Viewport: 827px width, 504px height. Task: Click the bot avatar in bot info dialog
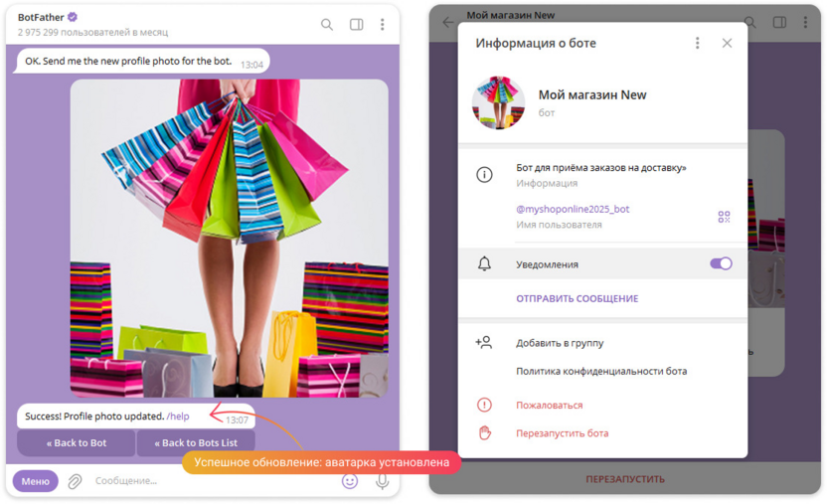pos(498,102)
